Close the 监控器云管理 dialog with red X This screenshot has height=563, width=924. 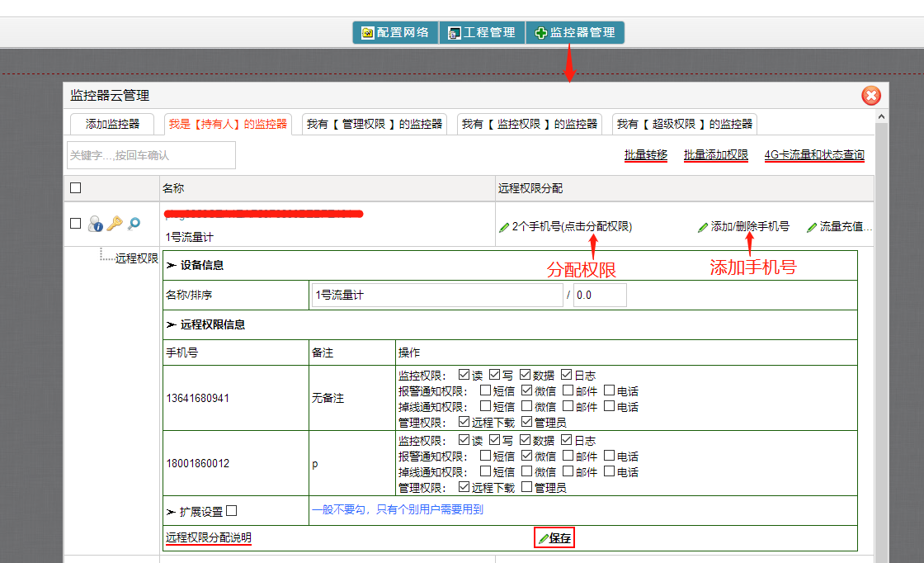click(870, 96)
